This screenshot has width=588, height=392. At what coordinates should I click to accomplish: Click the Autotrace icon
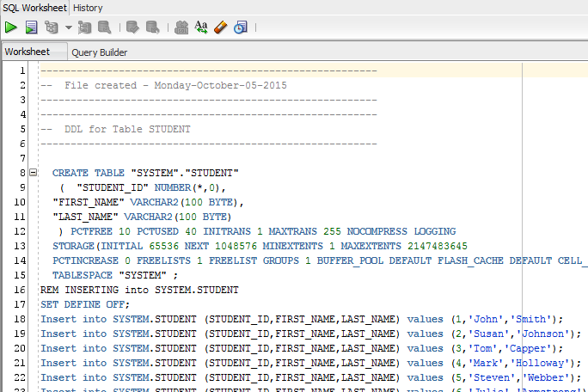pos(85,28)
